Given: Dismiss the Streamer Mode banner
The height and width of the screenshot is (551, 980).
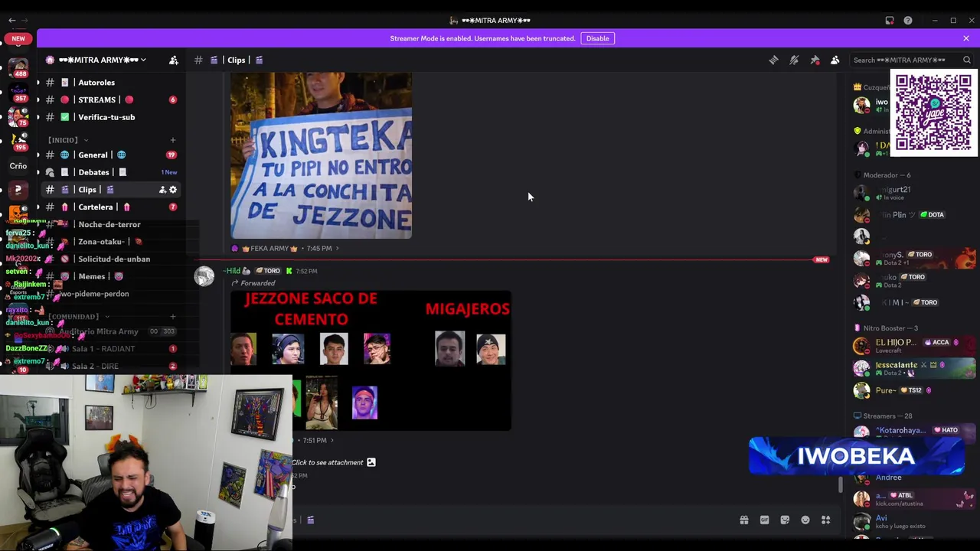Looking at the screenshot, I should pyautogui.click(x=966, y=38).
